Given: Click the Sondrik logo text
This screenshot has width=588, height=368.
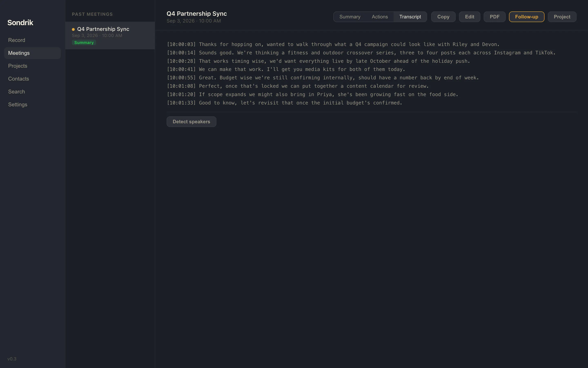Looking at the screenshot, I should tap(20, 23).
